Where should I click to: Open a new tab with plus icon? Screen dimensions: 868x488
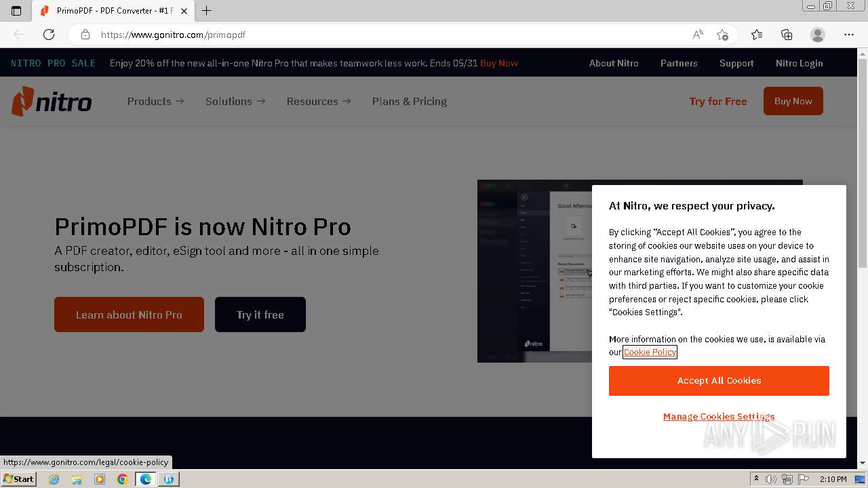(207, 11)
